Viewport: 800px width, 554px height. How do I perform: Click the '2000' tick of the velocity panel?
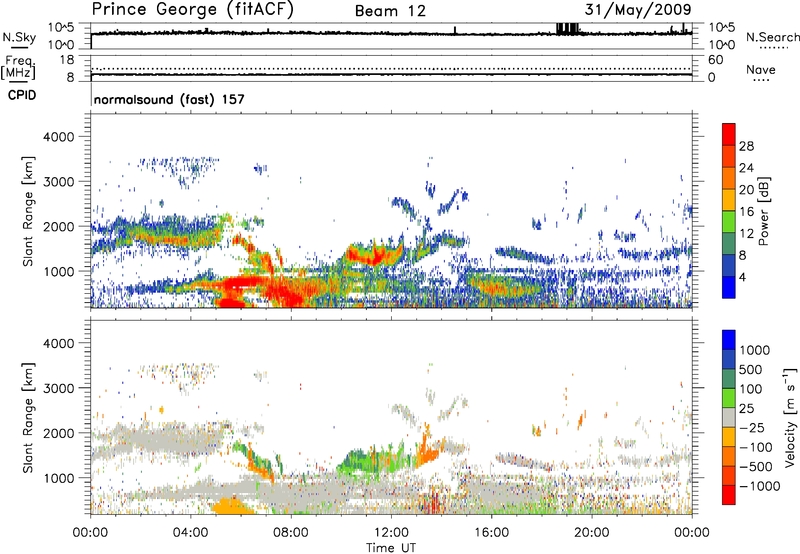click(x=60, y=434)
